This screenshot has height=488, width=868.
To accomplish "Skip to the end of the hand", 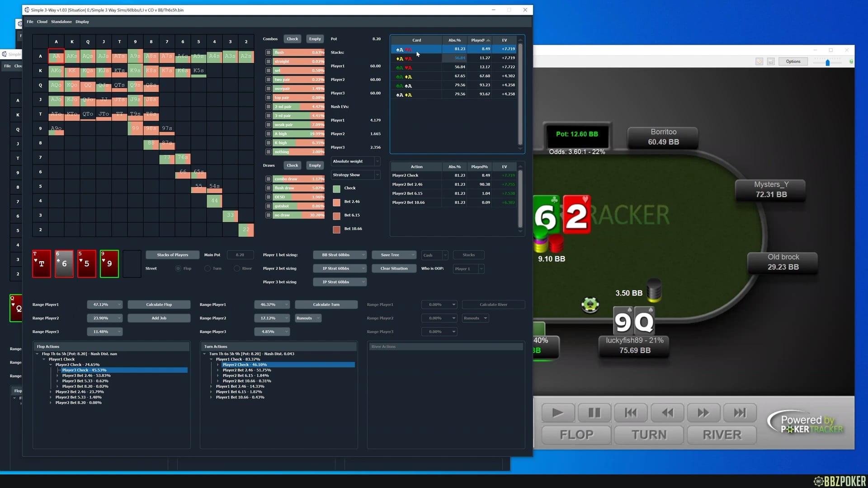I will click(x=740, y=413).
